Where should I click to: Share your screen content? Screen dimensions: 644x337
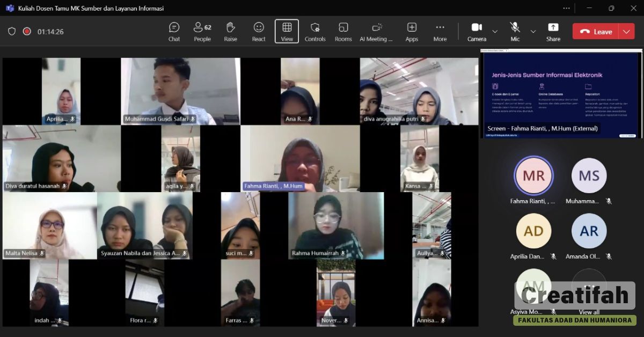pyautogui.click(x=553, y=31)
